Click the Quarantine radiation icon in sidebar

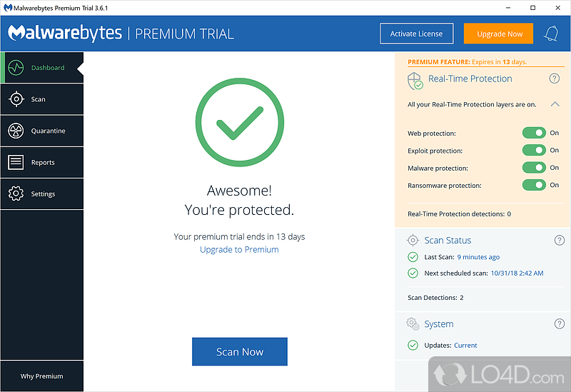[x=16, y=131]
